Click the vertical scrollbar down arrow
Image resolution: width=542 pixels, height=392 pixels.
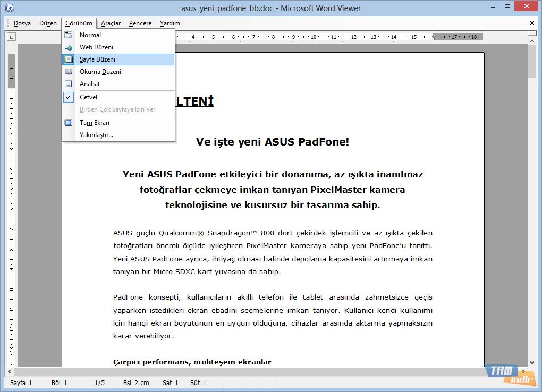pyautogui.click(x=532, y=363)
